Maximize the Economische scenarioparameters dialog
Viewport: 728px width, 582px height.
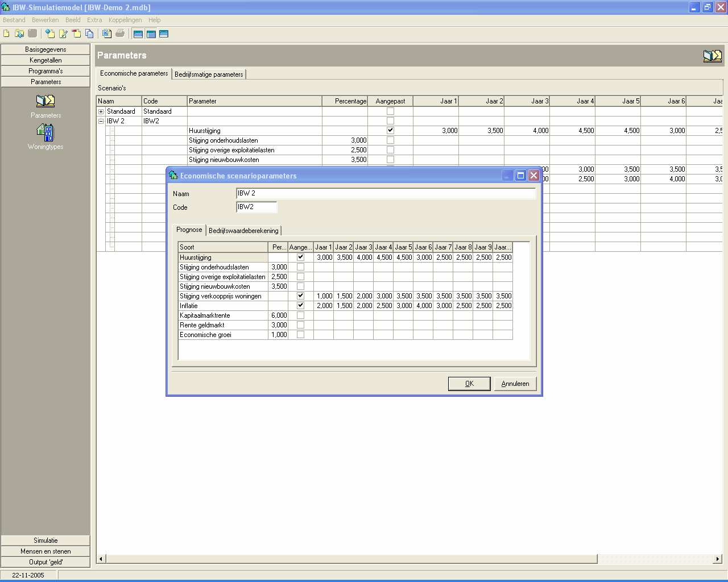(520, 175)
